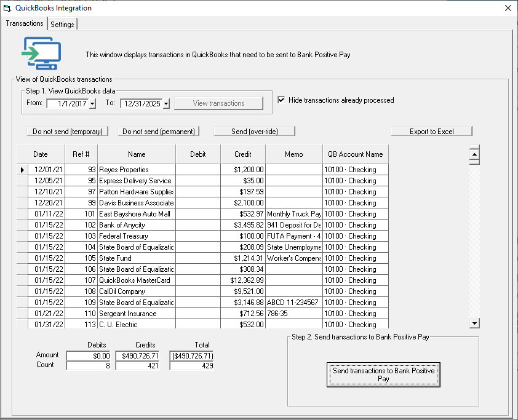Screen dimensions: 518x420
Task: Click Do not send (permanent) button
Action: tap(159, 132)
